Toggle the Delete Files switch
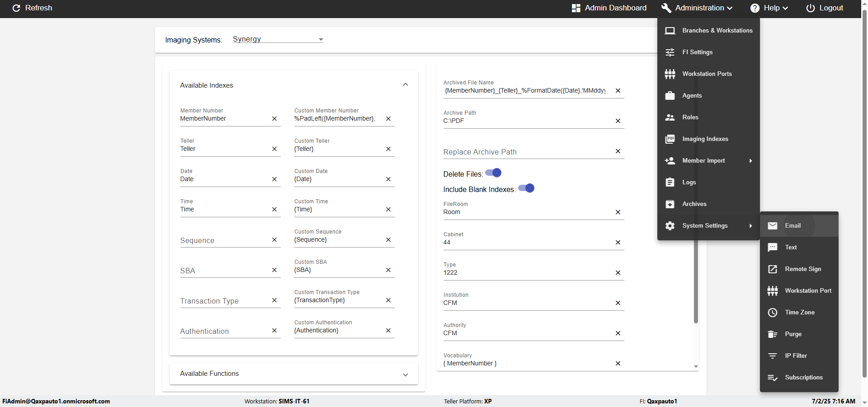 [x=493, y=173]
